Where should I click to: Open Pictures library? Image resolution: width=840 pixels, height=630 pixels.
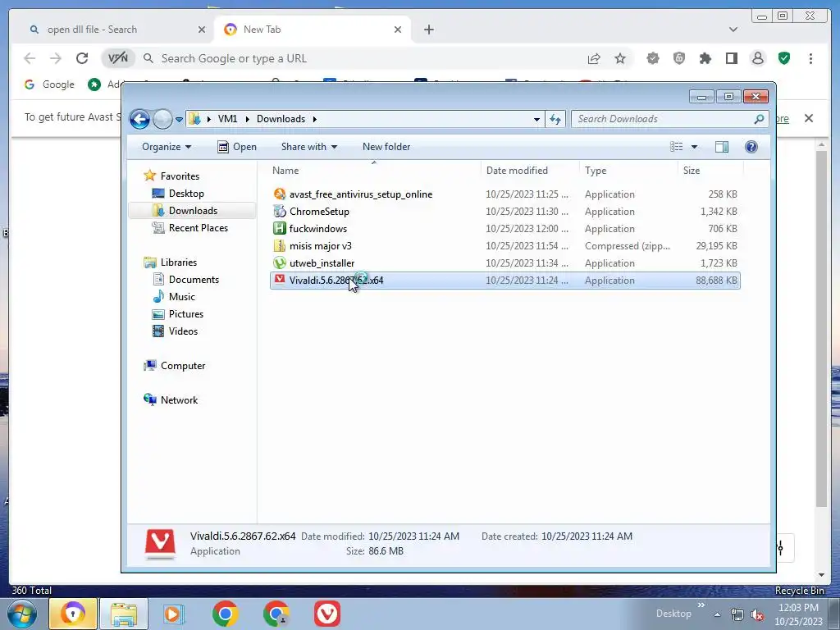178,314
